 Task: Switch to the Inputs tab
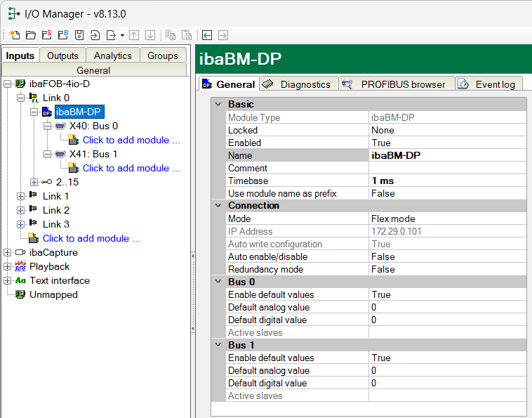point(20,55)
